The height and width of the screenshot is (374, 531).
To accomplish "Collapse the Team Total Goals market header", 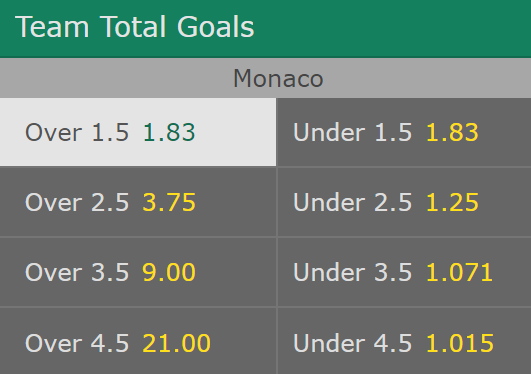I will click(266, 28).
